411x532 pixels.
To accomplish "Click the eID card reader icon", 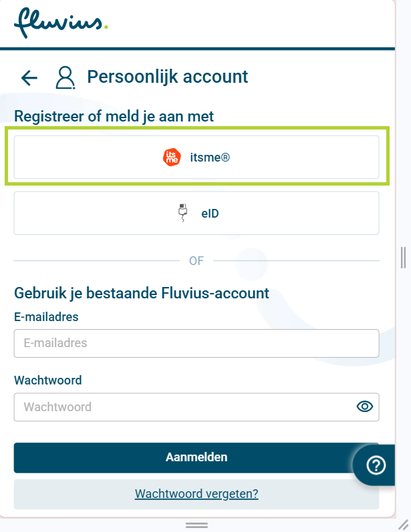I will (x=183, y=214).
